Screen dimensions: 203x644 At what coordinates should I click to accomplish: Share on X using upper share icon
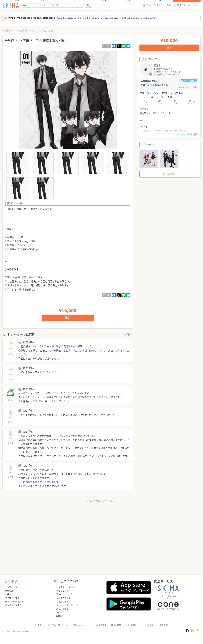pyautogui.click(x=119, y=46)
